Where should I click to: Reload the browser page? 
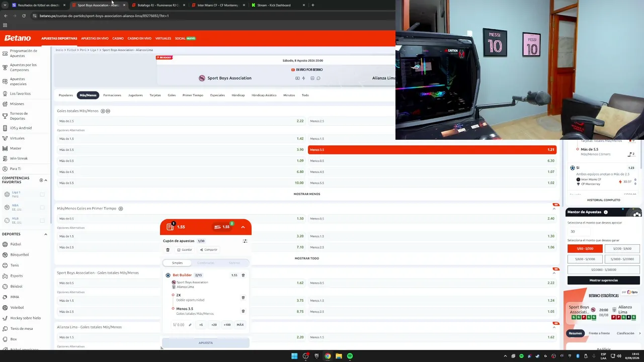24,16
